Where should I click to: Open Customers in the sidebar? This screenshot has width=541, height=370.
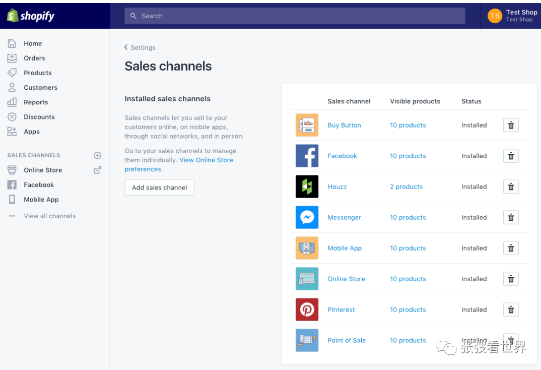tap(40, 88)
